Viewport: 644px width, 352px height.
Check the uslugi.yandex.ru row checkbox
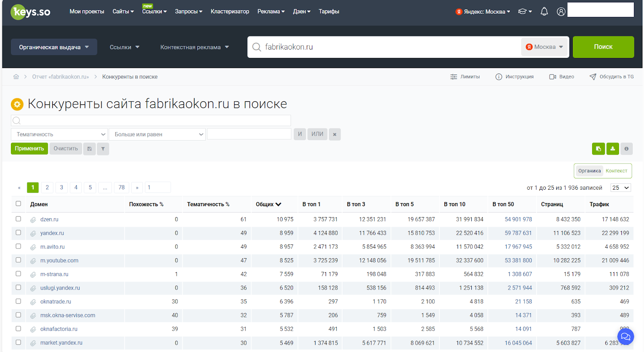(18, 287)
